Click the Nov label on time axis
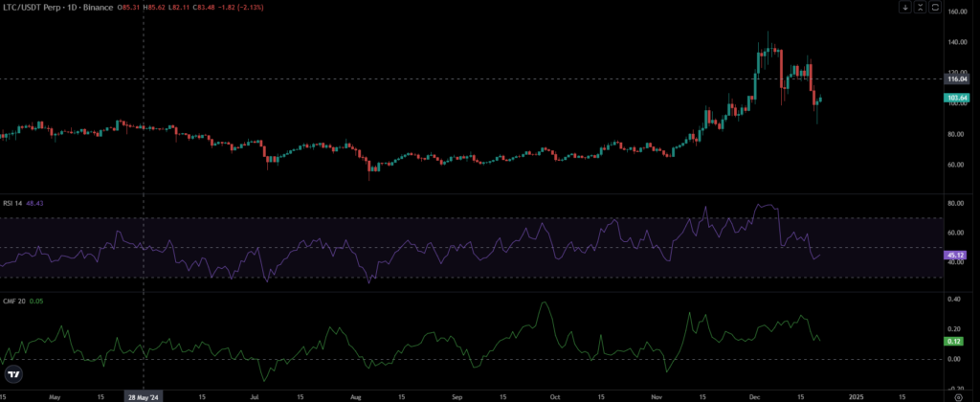This screenshot has width=980, height=402. click(x=656, y=397)
